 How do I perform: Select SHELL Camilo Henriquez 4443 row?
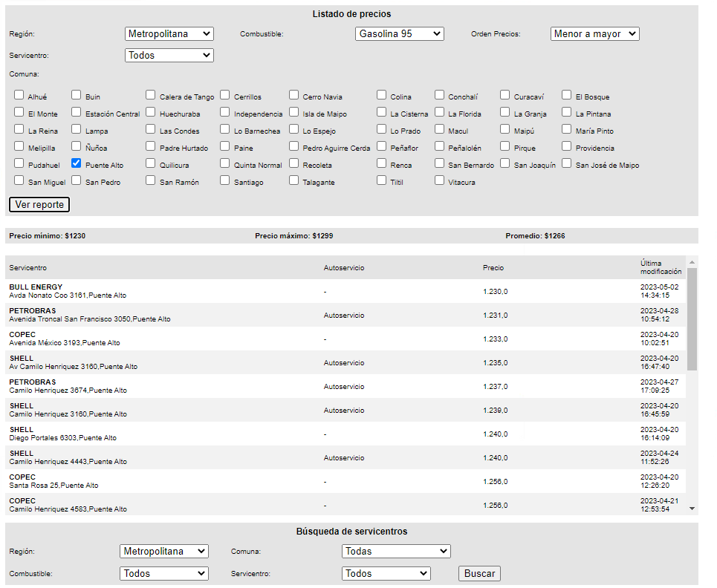pos(345,457)
